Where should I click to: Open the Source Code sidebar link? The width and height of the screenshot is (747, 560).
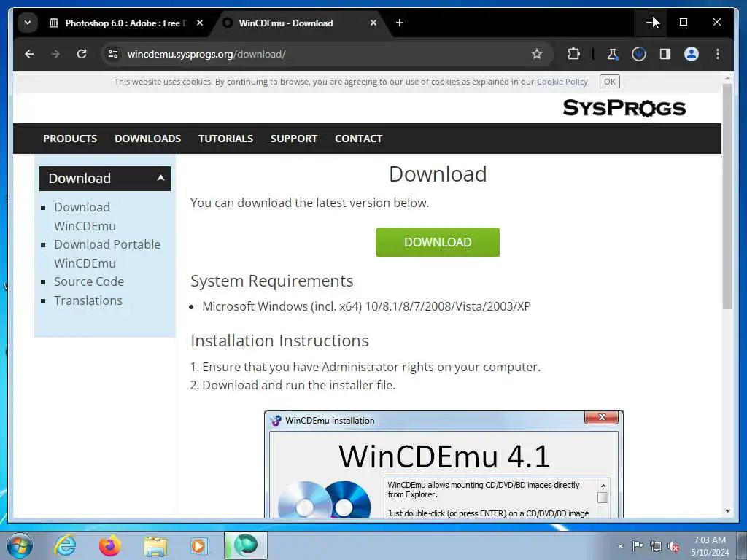89,282
